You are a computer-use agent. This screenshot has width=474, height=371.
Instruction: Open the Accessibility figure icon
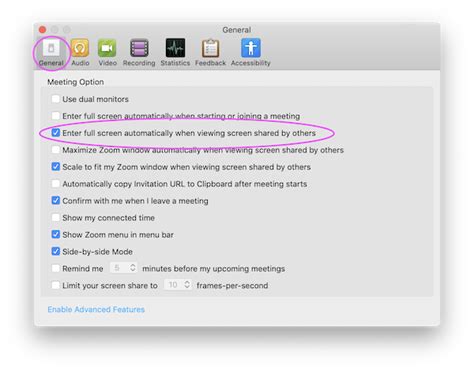(251, 48)
